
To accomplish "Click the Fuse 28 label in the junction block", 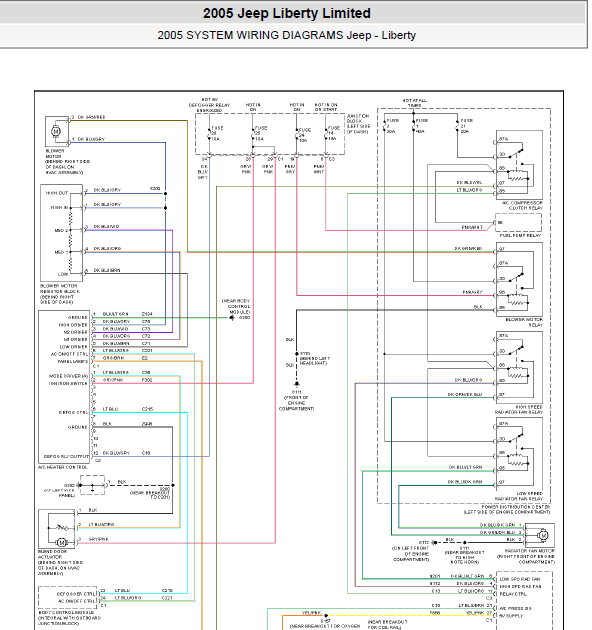I will (x=217, y=133).
